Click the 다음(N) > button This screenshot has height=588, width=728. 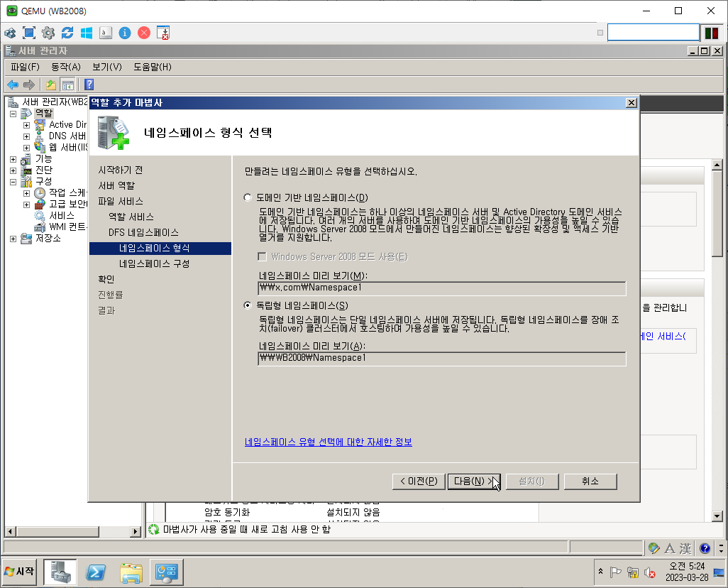pyautogui.click(x=473, y=481)
